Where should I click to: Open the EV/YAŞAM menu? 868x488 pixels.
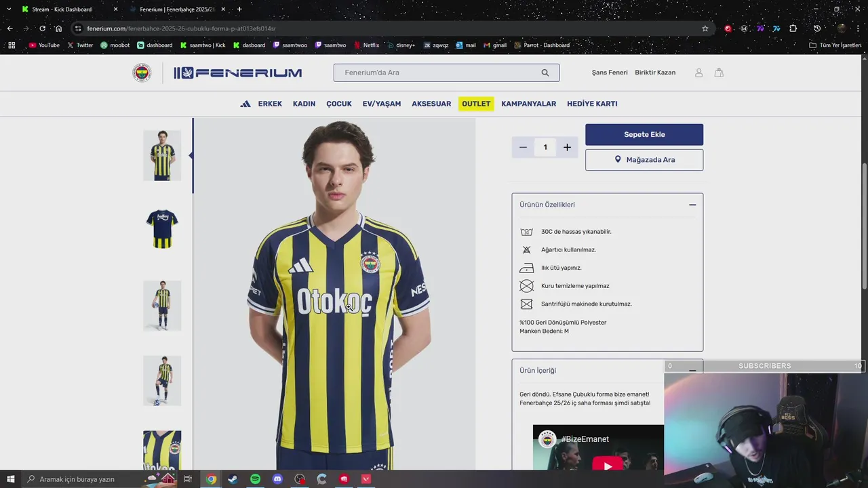tap(382, 104)
